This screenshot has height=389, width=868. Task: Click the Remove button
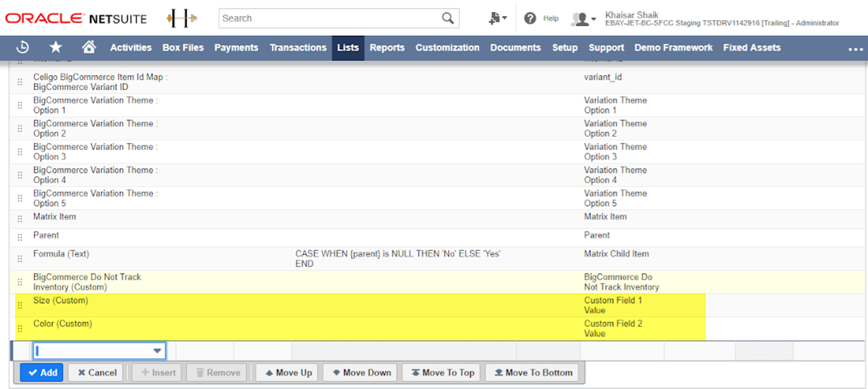pos(217,372)
